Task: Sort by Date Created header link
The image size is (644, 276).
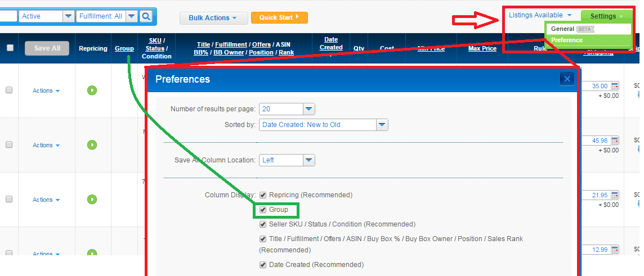Action: (x=331, y=43)
